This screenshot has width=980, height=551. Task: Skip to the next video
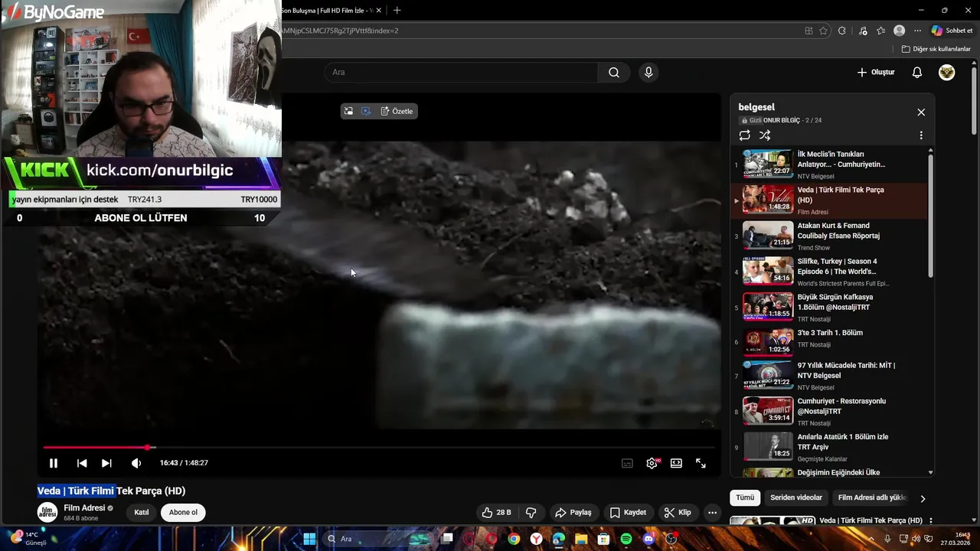point(106,463)
